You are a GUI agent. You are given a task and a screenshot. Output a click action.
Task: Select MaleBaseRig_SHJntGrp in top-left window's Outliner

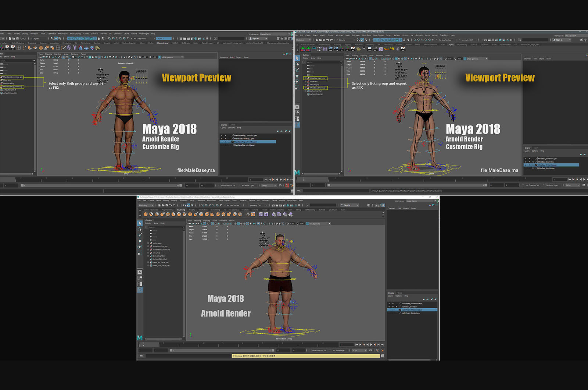coord(13,87)
